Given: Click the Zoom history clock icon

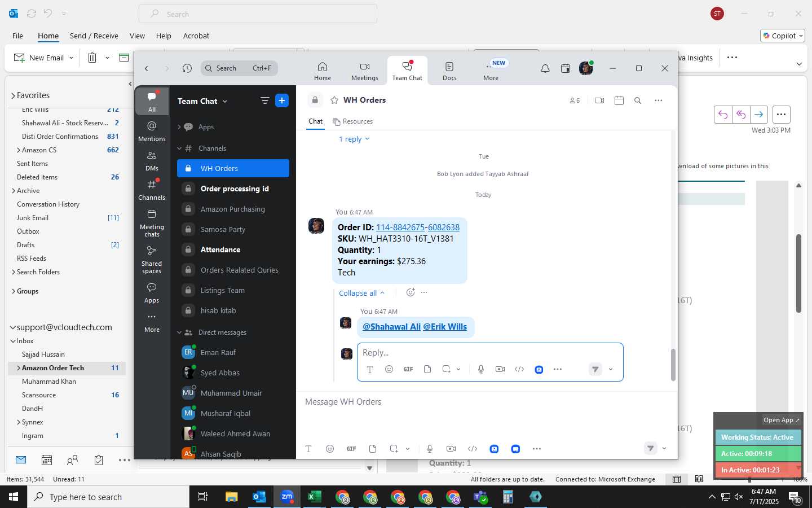Looking at the screenshot, I should tap(187, 68).
